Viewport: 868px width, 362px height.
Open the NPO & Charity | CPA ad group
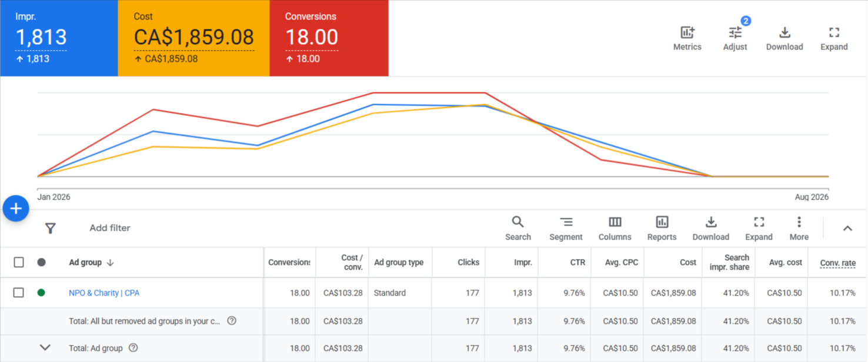click(104, 293)
